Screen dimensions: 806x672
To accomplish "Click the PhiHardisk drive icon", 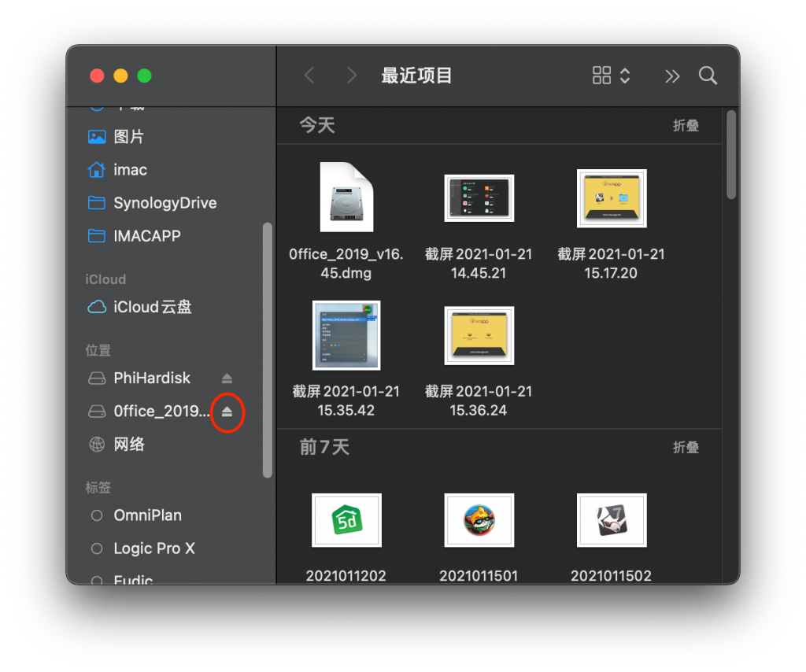I will (97, 378).
